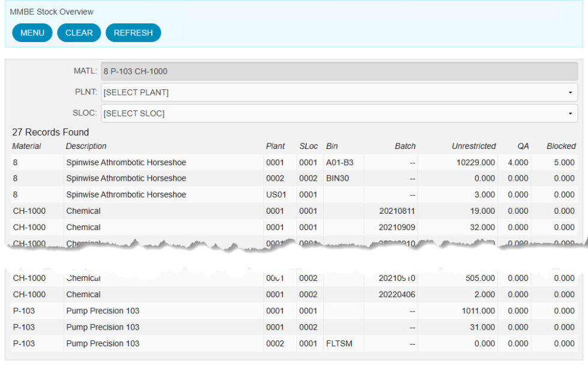Click the Blocked column header
Viewport: 588px width, 365px height.
click(x=562, y=146)
